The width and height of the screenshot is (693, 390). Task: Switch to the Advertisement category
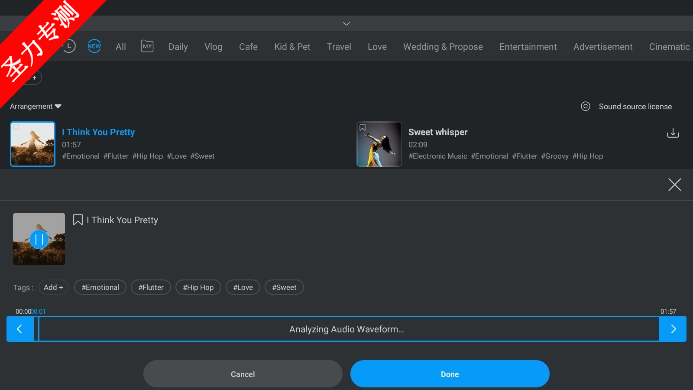[x=603, y=47]
